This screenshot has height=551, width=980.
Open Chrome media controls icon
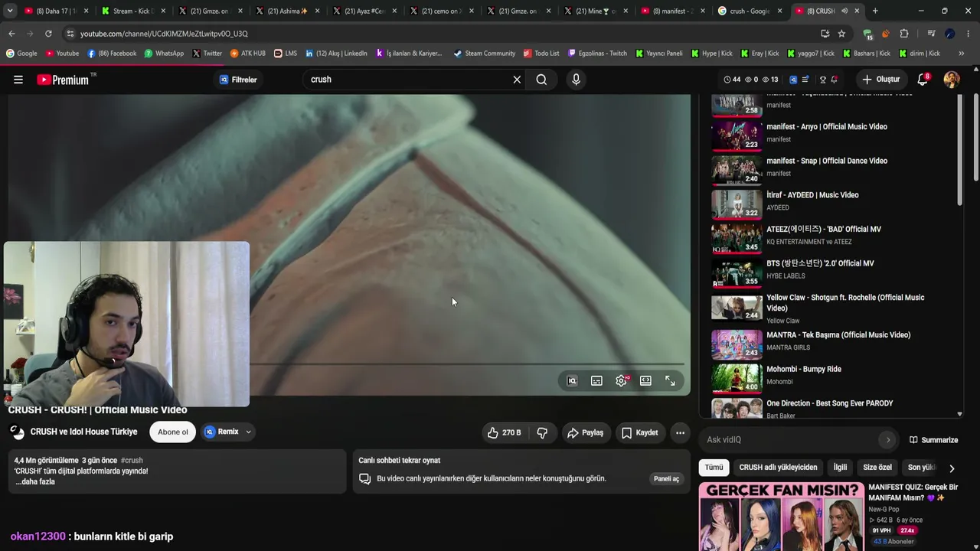[931, 34]
